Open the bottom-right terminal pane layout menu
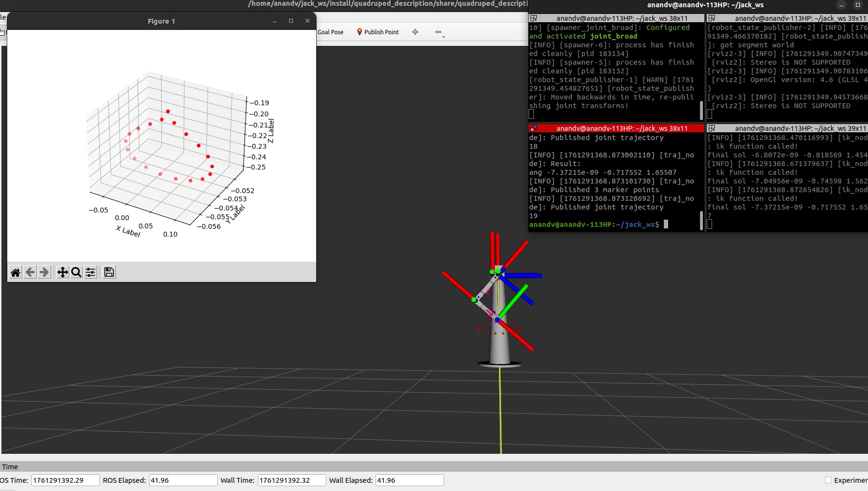Image resolution: width=868 pixels, height=491 pixels. pyautogui.click(x=712, y=128)
